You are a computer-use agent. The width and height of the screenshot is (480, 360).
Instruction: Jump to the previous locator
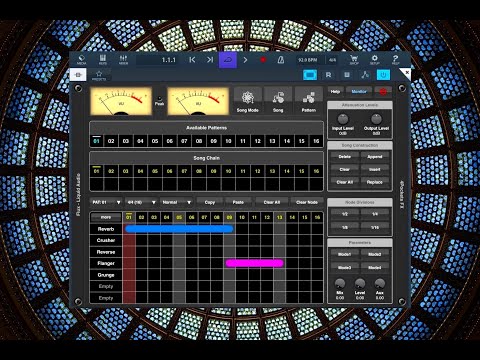[192, 60]
